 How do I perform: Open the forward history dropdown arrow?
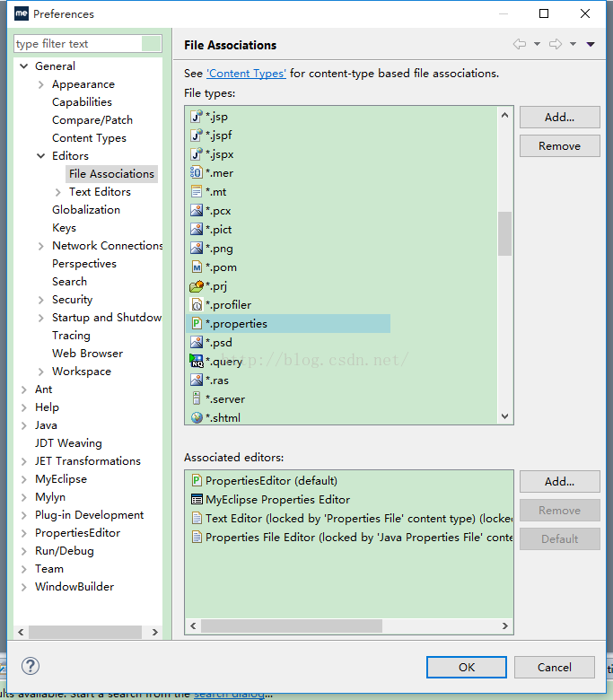(573, 44)
